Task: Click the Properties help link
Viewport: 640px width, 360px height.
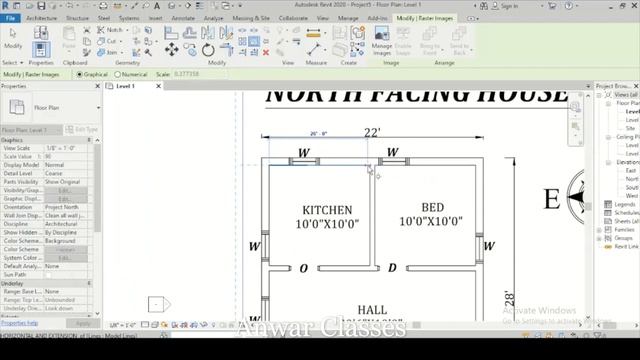Action: (x=19, y=323)
